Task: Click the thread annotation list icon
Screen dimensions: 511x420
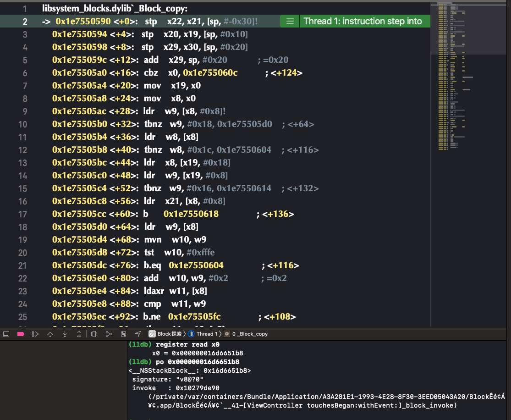Action: (x=290, y=21)
